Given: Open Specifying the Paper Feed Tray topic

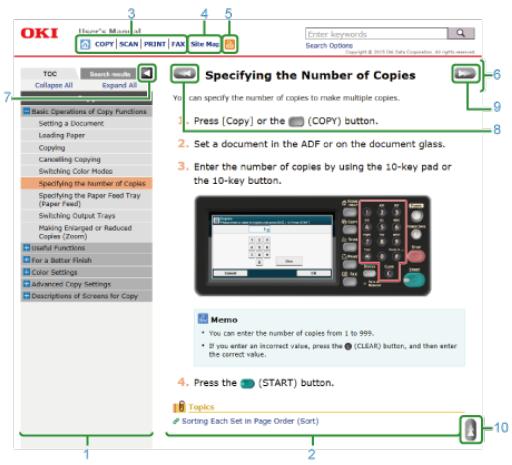Looking at the screenshot, I should coord(89,199).
